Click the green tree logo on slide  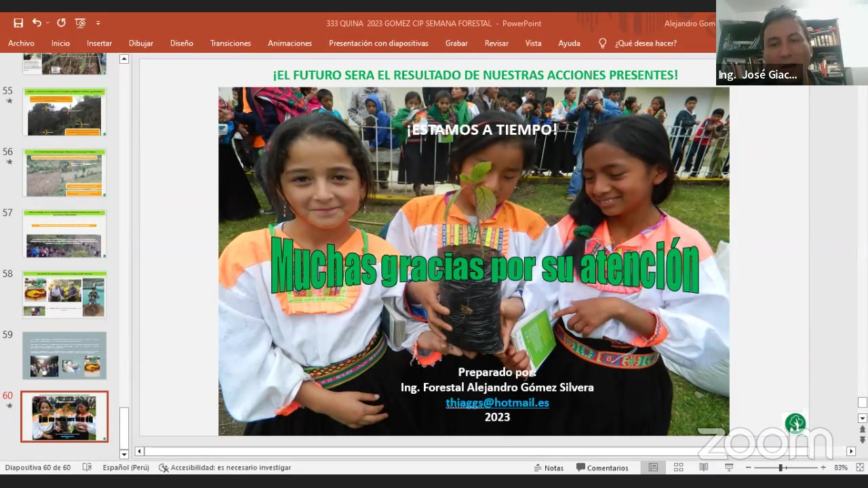pyautogui.click(x=795, y=424)
